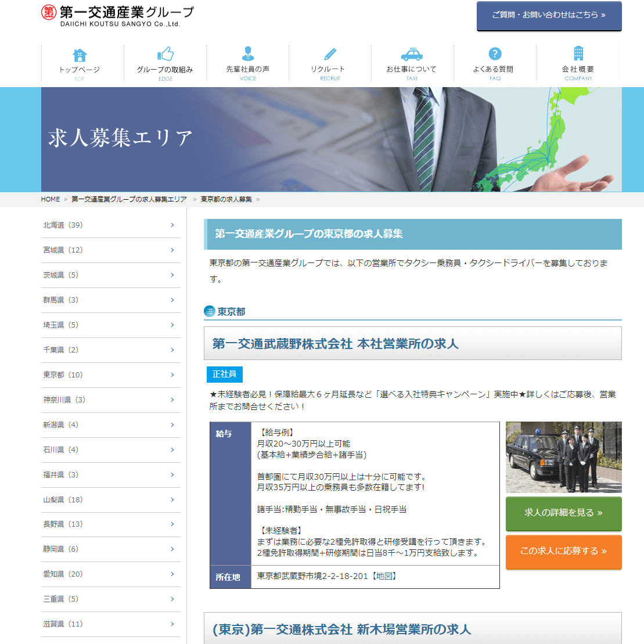Select 愛知県 (20) in area list
644x644 pixels.
pos(111,574)
